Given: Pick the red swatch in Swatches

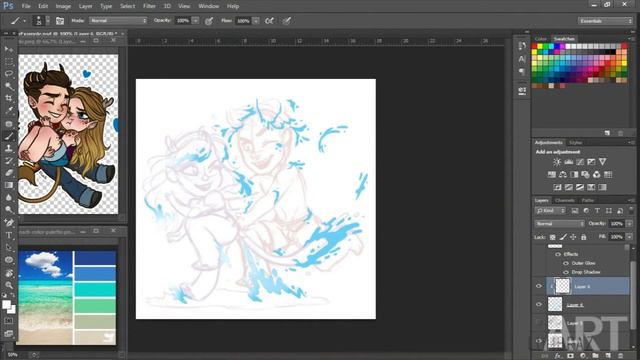Looking at the screenshot, I should pyautogui.click(x=534, y=47).
